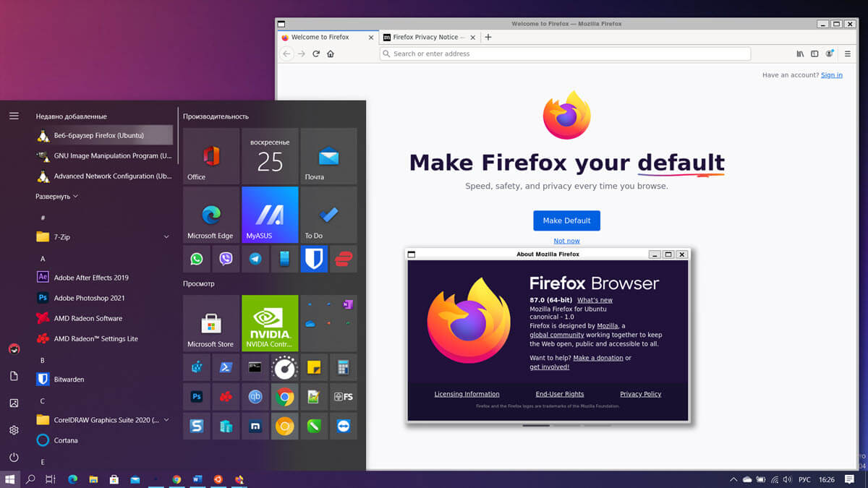Click the Not now link

[x=566, y=241]
